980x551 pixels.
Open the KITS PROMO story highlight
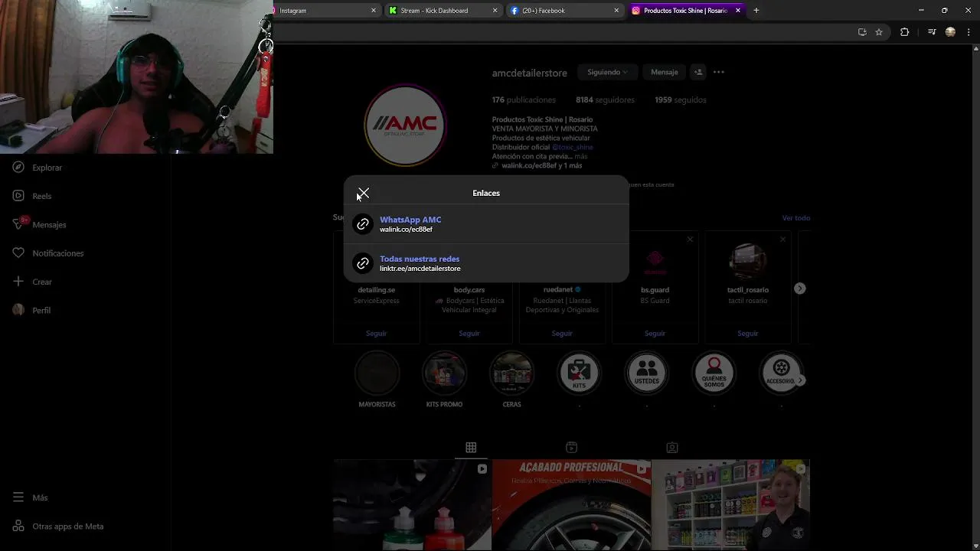(x=444, y=373)
